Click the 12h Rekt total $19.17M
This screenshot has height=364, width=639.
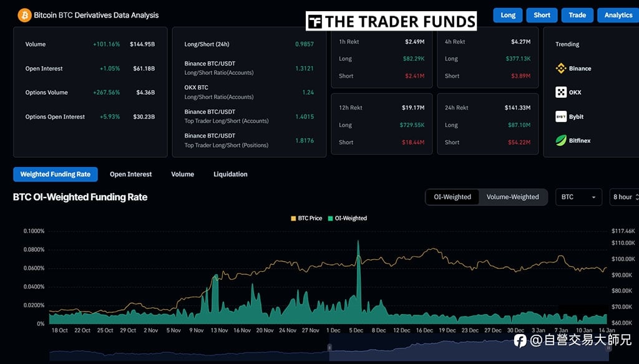(x=413, y=107)
